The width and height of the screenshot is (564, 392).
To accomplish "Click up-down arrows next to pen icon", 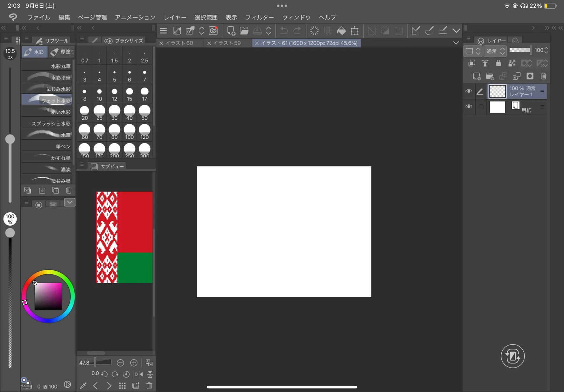I will pos(202,31).
